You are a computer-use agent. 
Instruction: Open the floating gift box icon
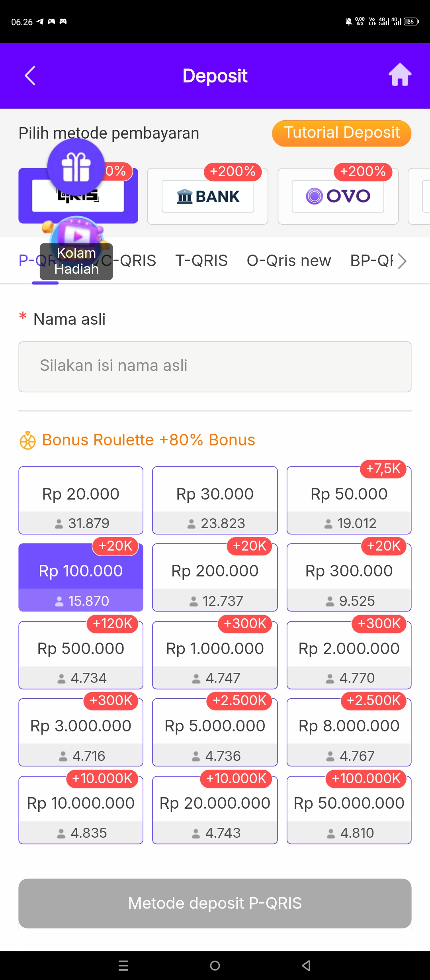tap(76, 167)
